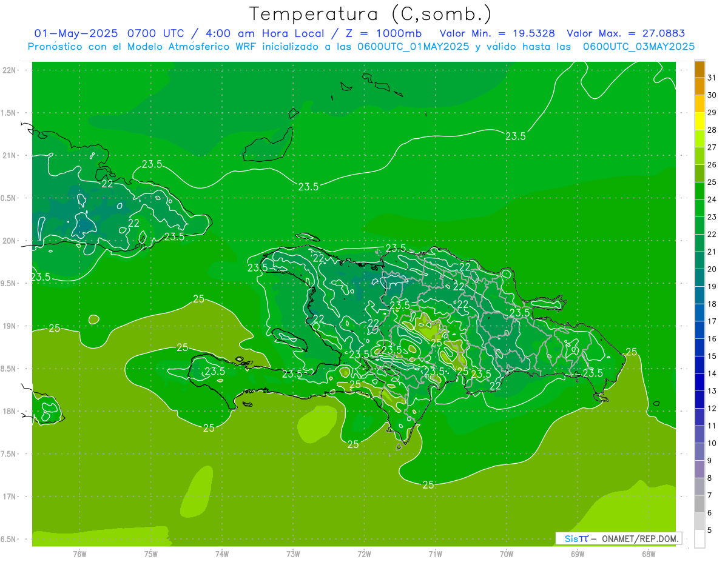
Task: Click the legend value 20
Action: coord(712,269)
